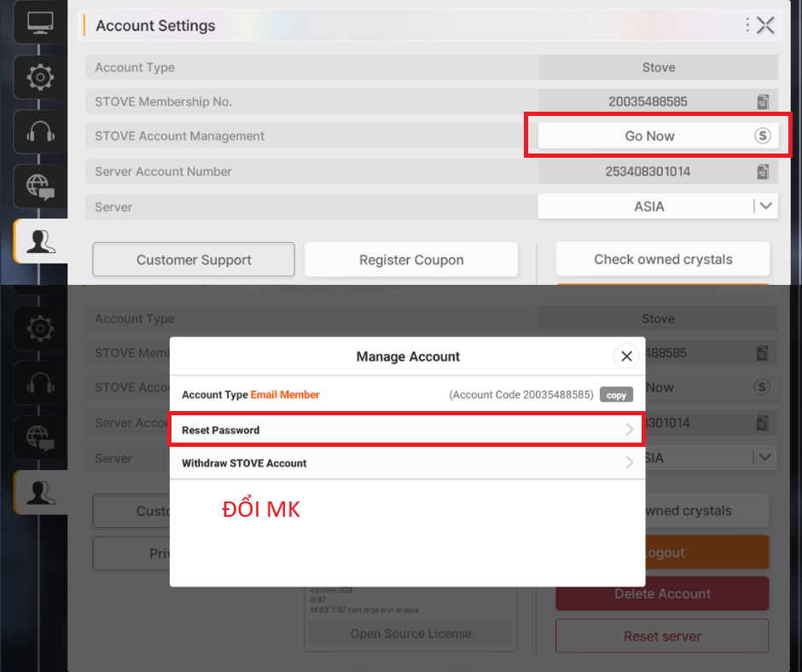Close the Account Settings panel
The image size is (802, 672).
coord(766,26)
